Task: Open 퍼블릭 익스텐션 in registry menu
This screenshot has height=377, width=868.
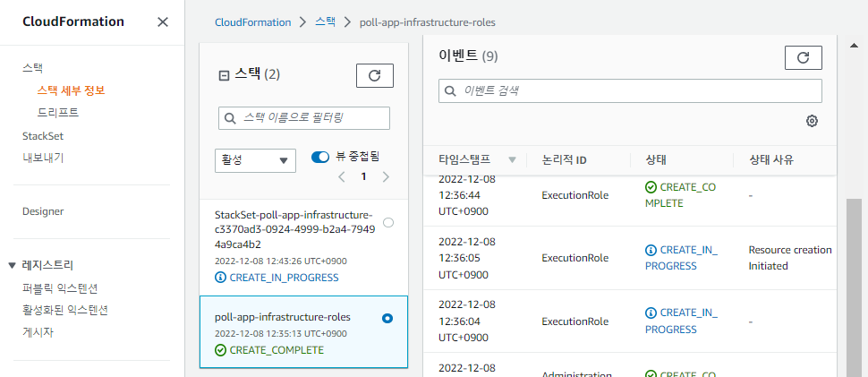Action: 60,287
